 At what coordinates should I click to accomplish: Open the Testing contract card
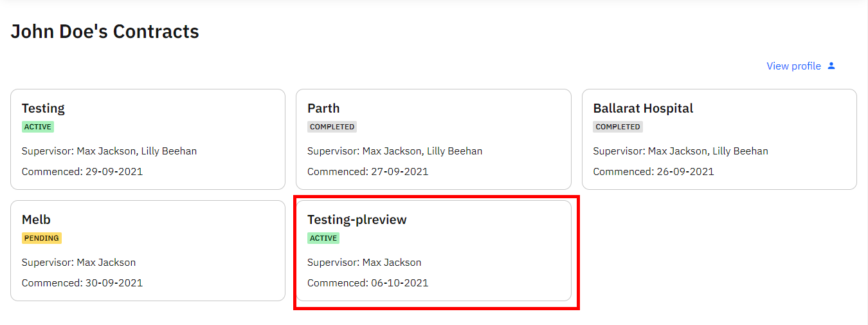point(148,139)
